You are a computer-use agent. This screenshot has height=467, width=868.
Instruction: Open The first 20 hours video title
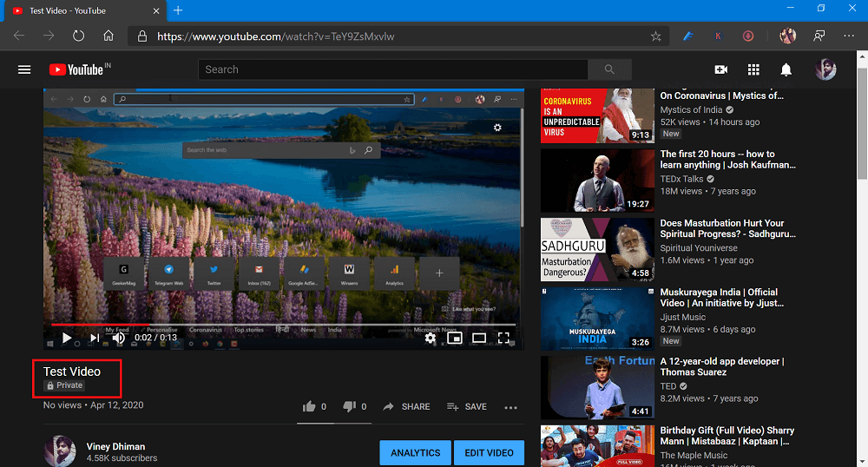(727, 160)
